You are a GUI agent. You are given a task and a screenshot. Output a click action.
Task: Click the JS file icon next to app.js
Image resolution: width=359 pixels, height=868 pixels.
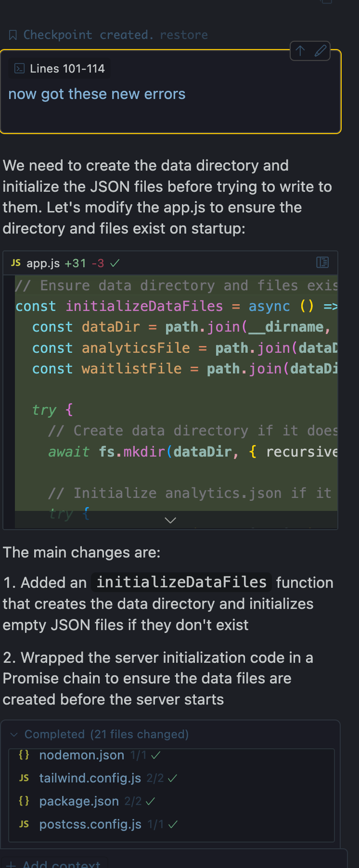click(x=16, y=263)
